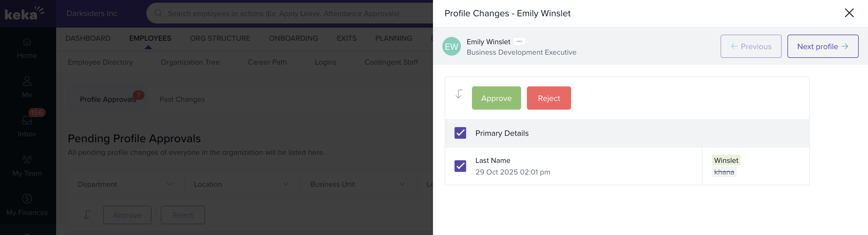
Task: Open the Me profile icon
Action: (x=27, y=81)
